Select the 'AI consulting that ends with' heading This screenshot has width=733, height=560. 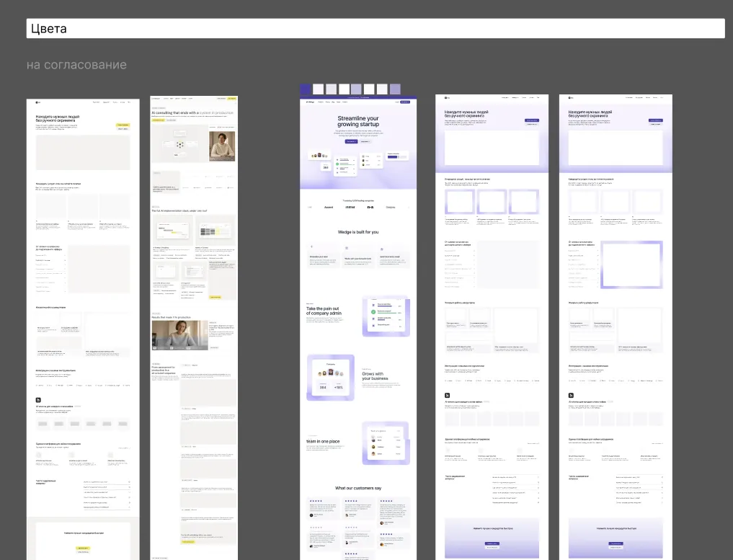point(192,113)
